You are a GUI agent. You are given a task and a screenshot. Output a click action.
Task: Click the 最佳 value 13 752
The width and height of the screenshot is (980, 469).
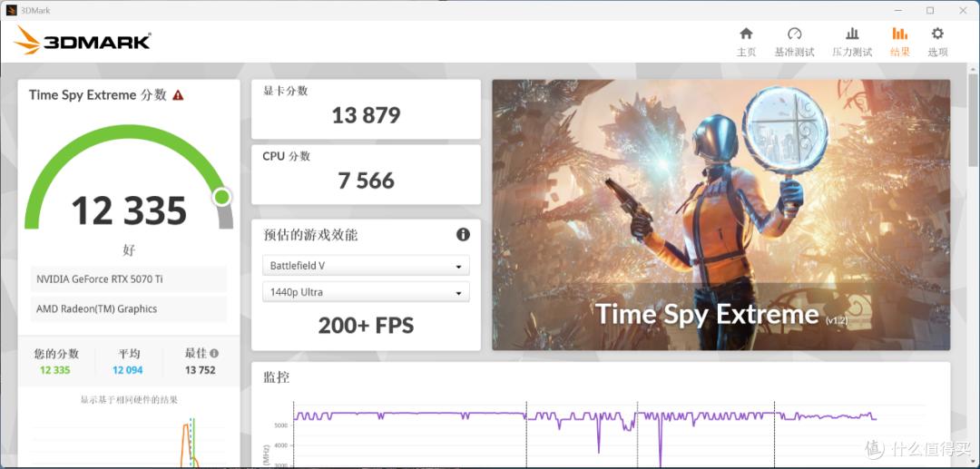point(200,370)
